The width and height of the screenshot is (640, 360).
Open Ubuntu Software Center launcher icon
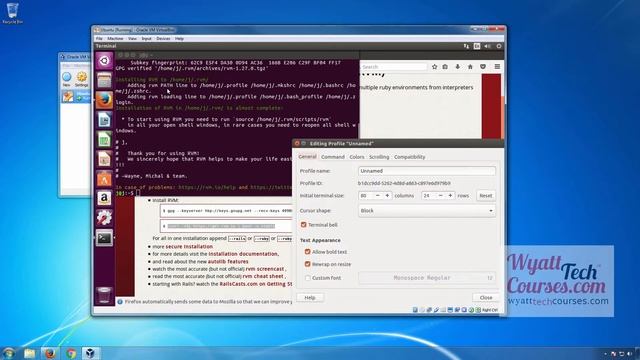click(x=104, y=178)
